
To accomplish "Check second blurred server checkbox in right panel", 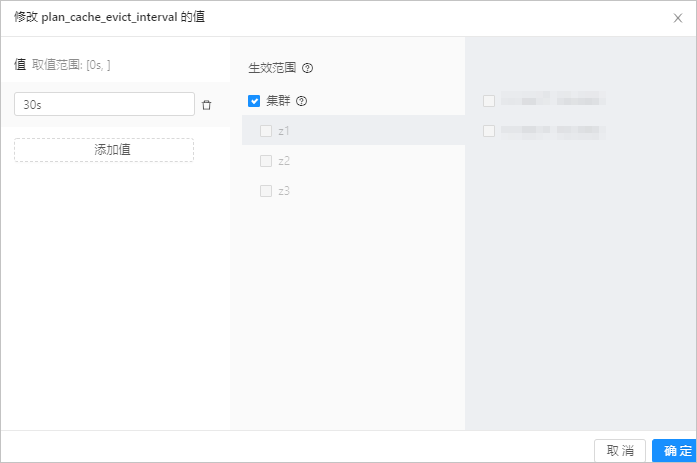I will (x=489, y=131).
